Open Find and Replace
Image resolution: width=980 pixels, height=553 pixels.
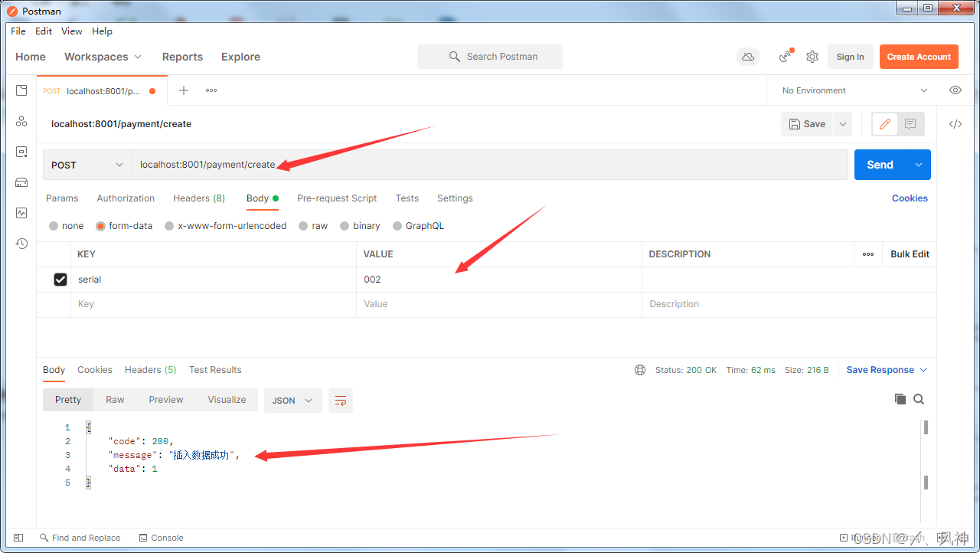80,538
